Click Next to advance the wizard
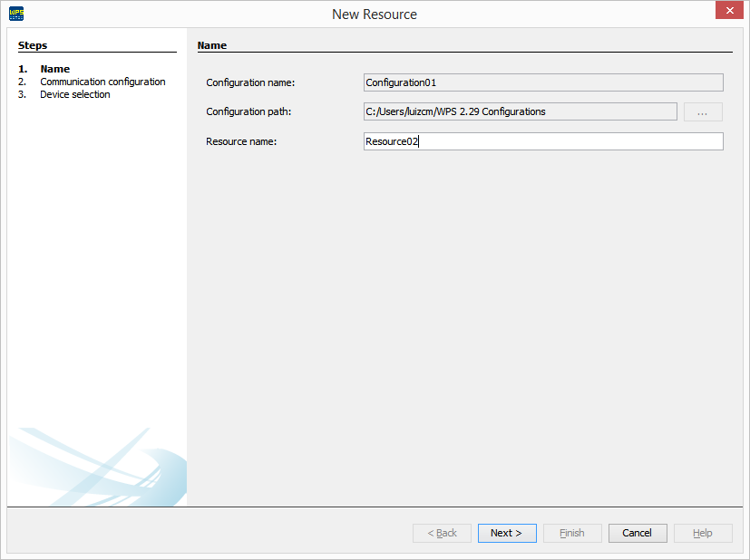 [506, 533]
